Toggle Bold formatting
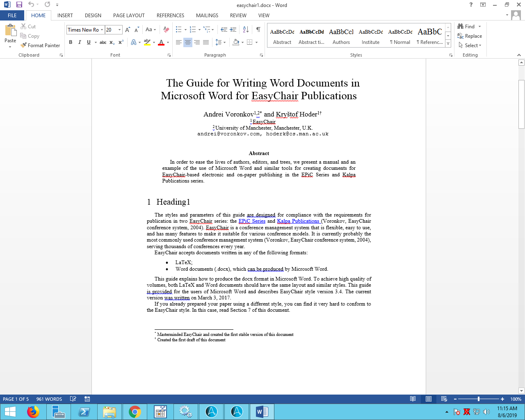The image size is (525, 420). tap(71, 42)
